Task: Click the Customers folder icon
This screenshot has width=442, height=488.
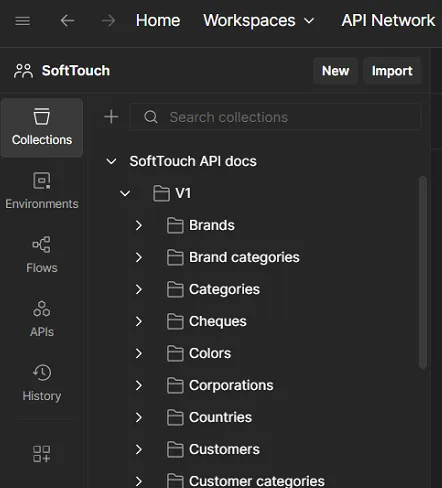Action: pyautogui.click(x=175, y=449)
